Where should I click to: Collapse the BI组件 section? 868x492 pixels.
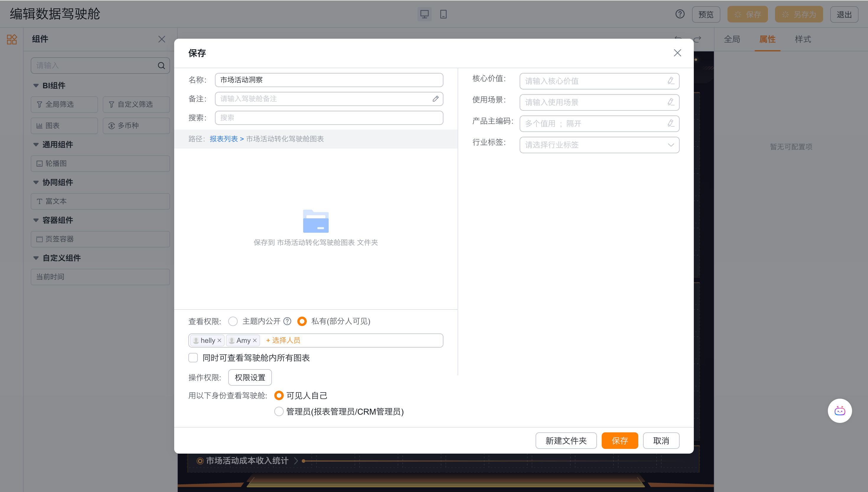click(36, 85)
